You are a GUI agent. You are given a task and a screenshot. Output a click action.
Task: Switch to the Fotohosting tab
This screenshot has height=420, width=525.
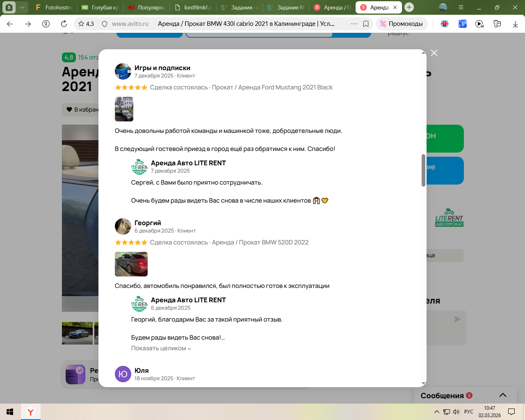54,7
